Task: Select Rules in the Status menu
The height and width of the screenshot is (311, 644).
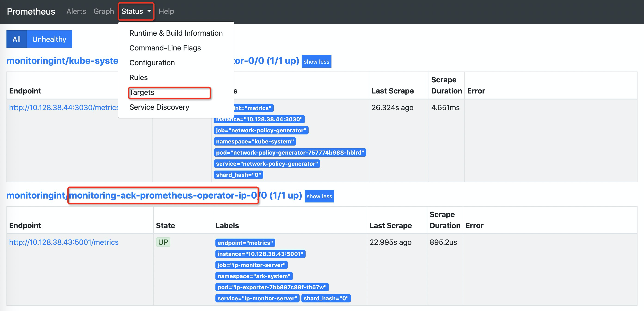Action: coord(138,77)
